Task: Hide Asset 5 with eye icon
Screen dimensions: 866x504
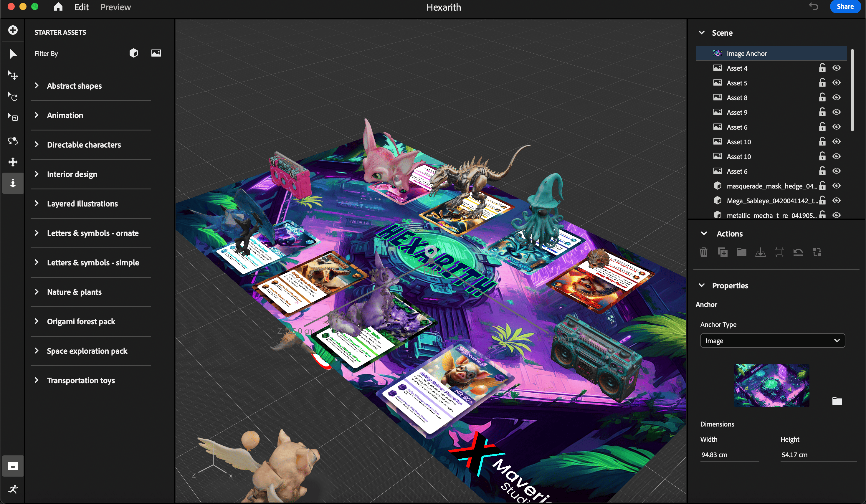Action: (x=837, y=82)
